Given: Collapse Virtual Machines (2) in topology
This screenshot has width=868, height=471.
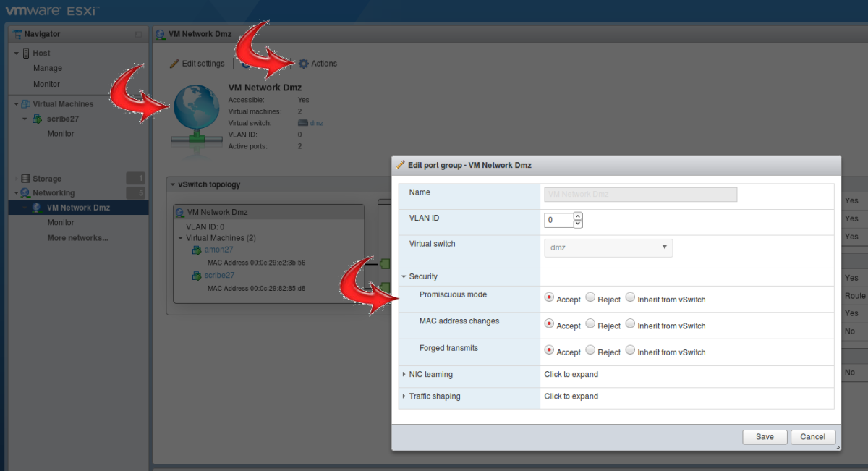Looking at the screenshot, I should click(181, 238).
